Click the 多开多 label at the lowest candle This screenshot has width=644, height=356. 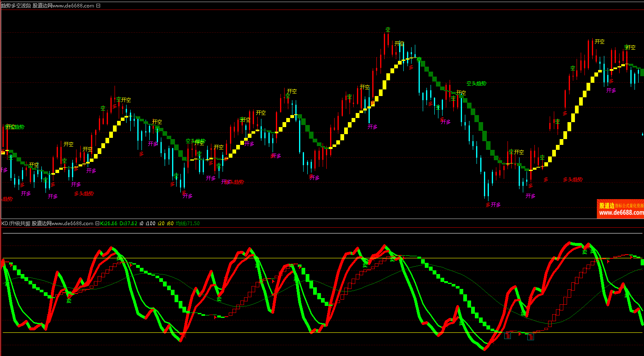pos(493,204)
